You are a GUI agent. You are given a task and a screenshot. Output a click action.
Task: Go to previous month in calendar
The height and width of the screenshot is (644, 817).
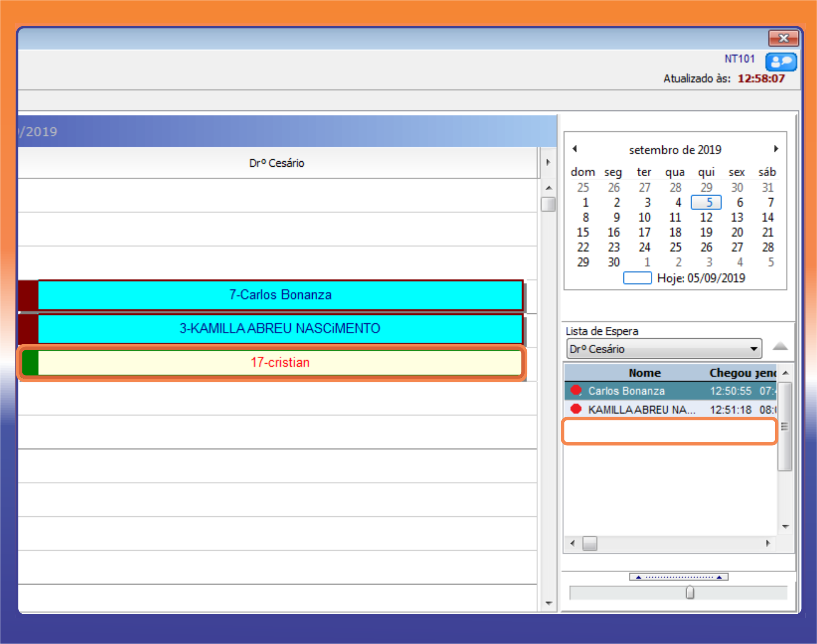575,149
